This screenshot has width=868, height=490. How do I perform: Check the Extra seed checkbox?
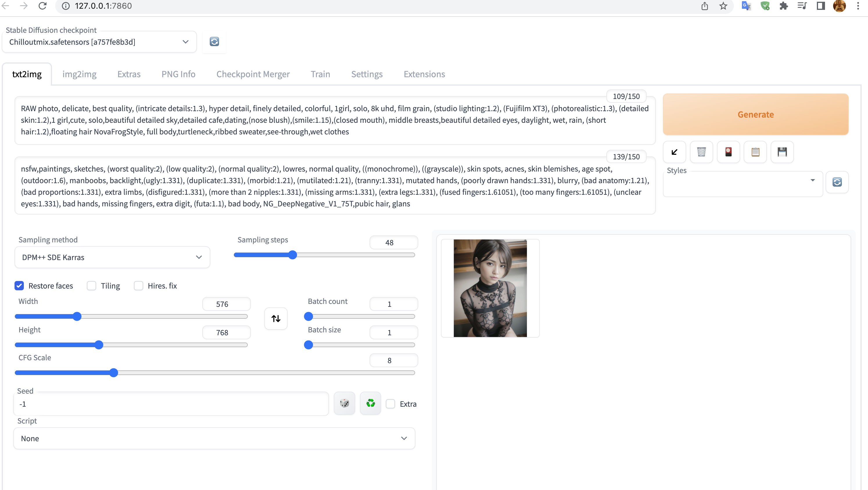point(390,404)
